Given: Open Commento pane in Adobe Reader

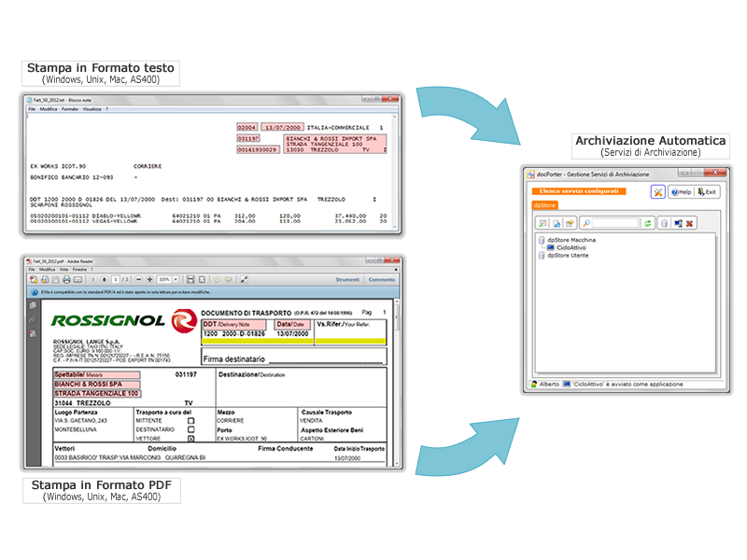Looking at the screenshot, I should point(382,279).
